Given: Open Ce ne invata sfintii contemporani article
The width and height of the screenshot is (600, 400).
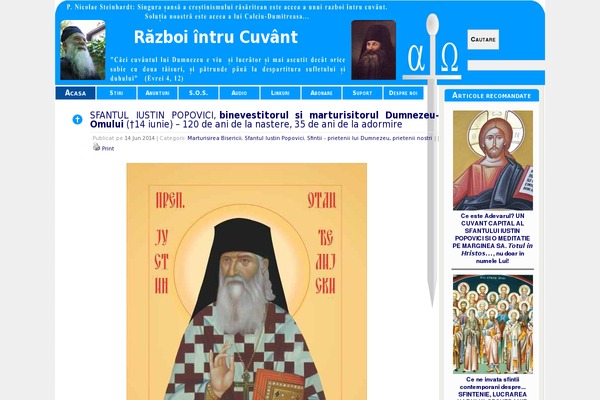Looking at the screenshot, I should pos(492,387).
